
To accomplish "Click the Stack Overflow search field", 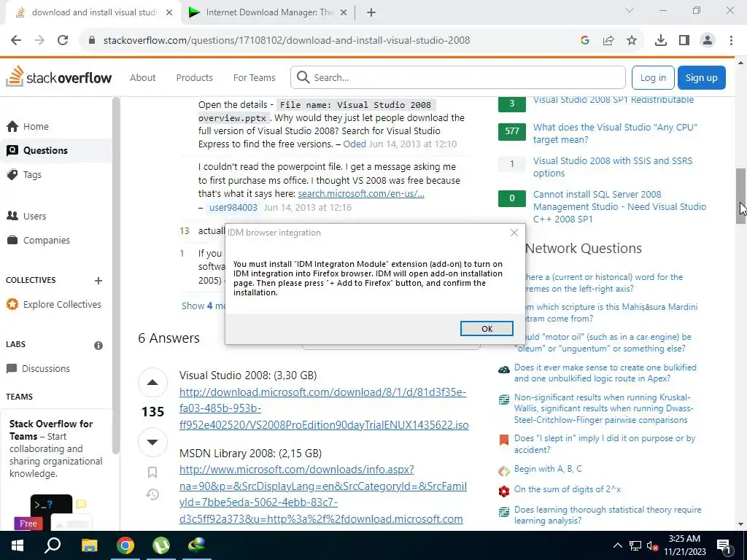I will [x=457, y=77].
